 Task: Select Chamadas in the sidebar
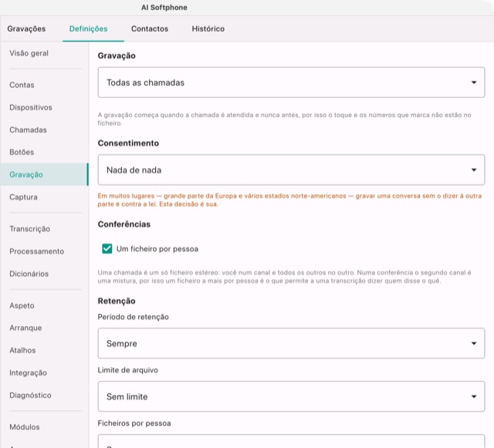click(x=45, y=130)
